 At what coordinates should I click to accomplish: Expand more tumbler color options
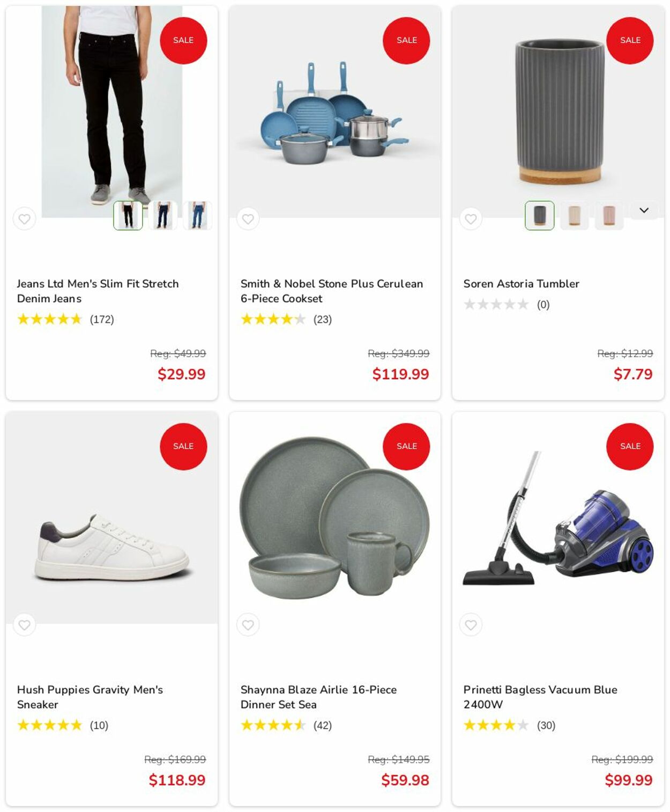click(644, 210)
